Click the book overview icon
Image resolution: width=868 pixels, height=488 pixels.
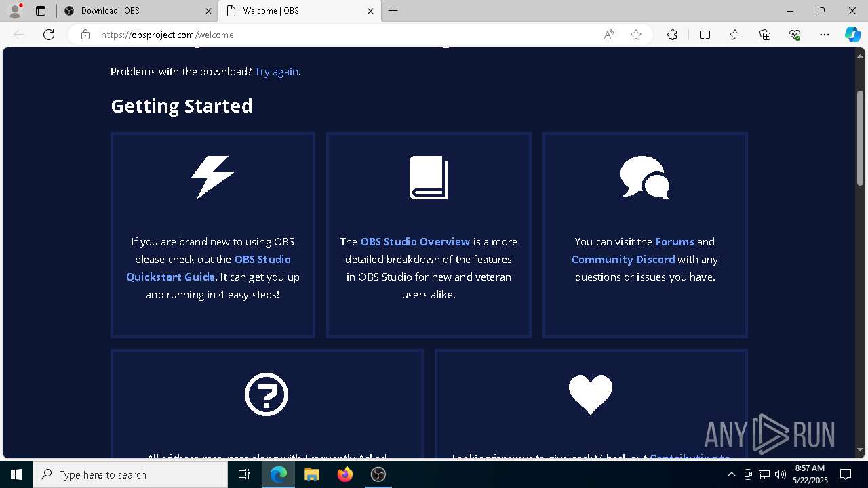click(x=429, y=178)
